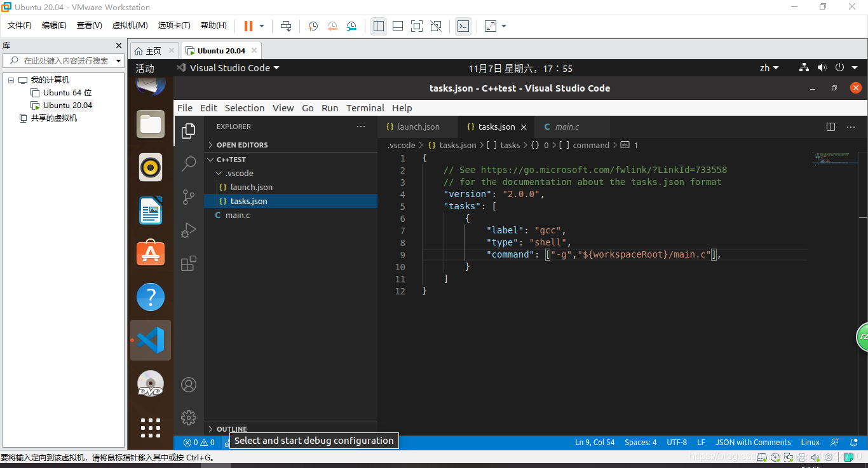The height and width of the screenshot is (468, 868).
Task: Click the Linux status bar item
Action: tap(810, 442)
